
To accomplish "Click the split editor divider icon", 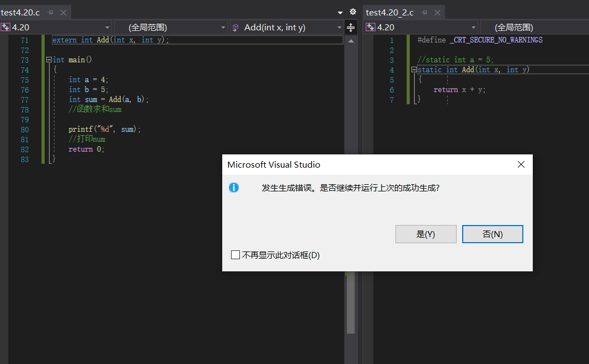I will 351,26.
